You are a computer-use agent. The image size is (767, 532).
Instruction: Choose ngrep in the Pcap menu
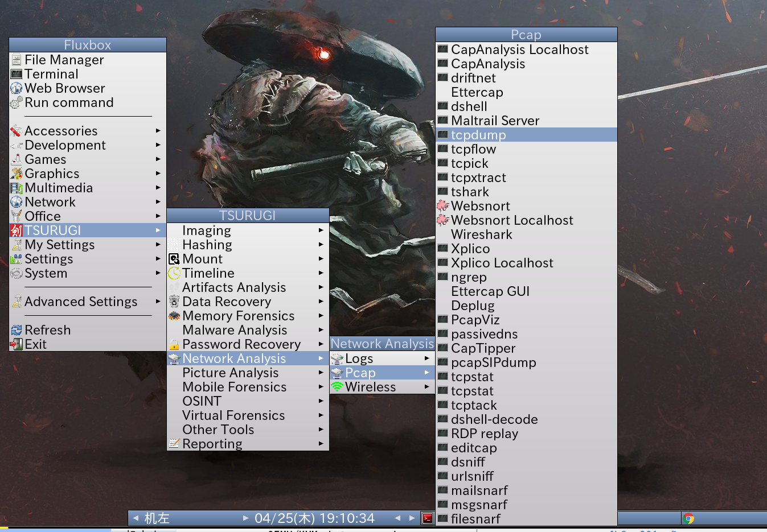coord(526,277)
